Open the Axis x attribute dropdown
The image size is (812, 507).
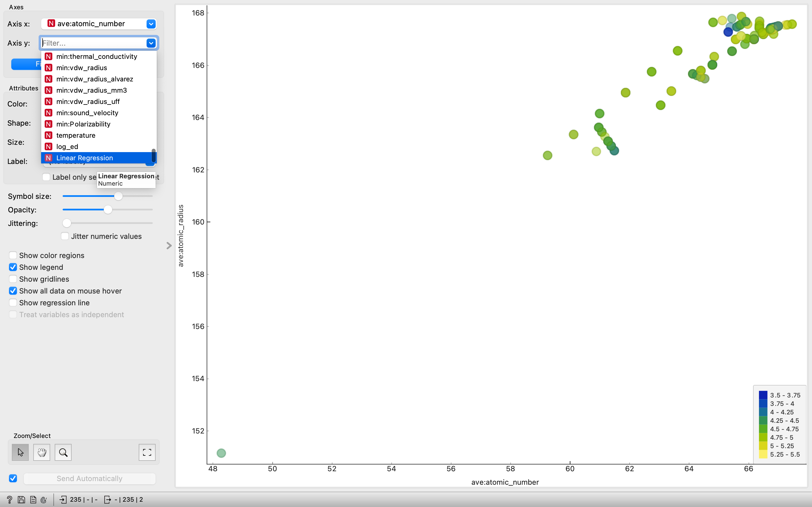[x=151, y=24]
